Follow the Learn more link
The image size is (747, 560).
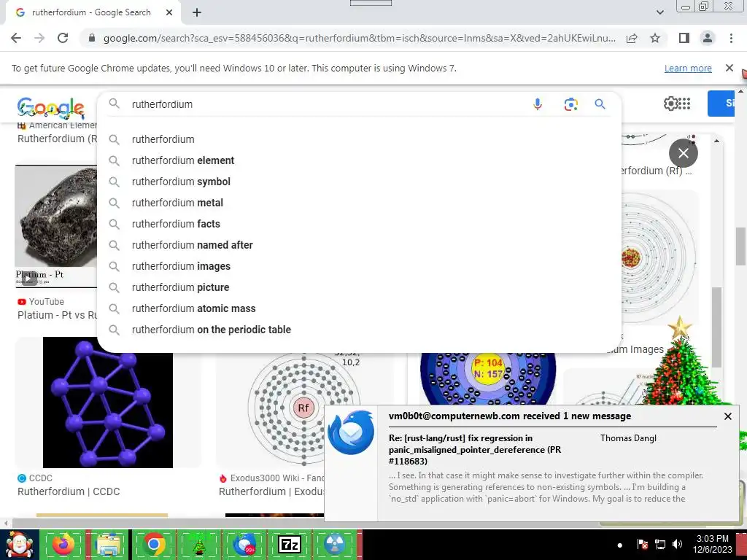click(688, 68)
